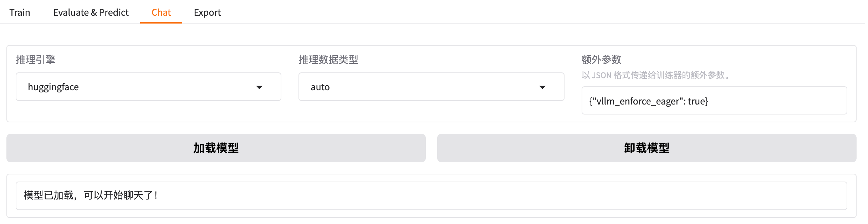Open the 推理数据类型 dropdown arrow

[542, 87]
